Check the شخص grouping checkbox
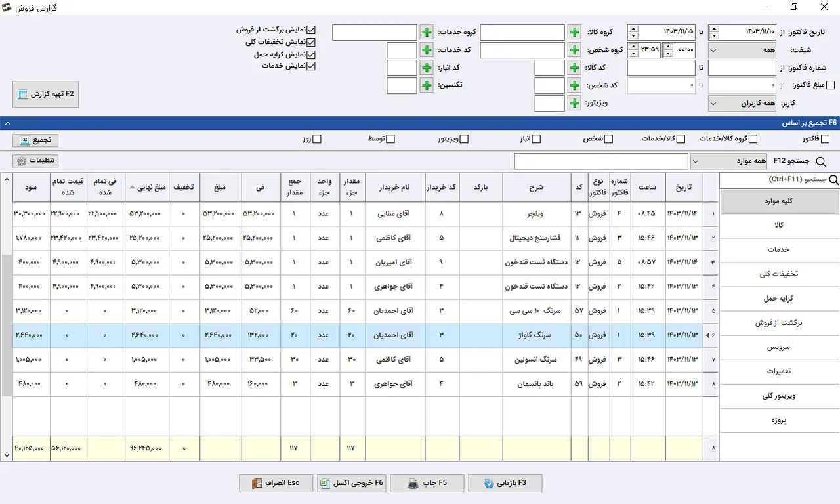The image size is (840, 504). (608, 139)
